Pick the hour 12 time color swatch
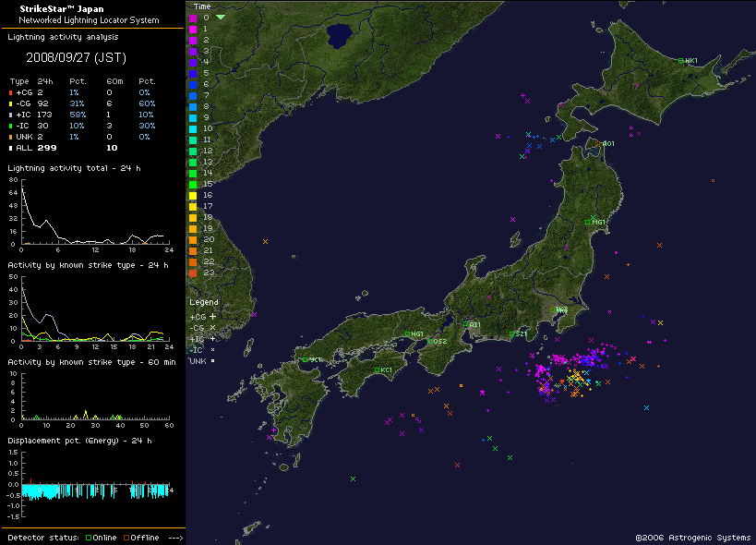The width and height of the screenshot is (756, 545). point(192,151)
